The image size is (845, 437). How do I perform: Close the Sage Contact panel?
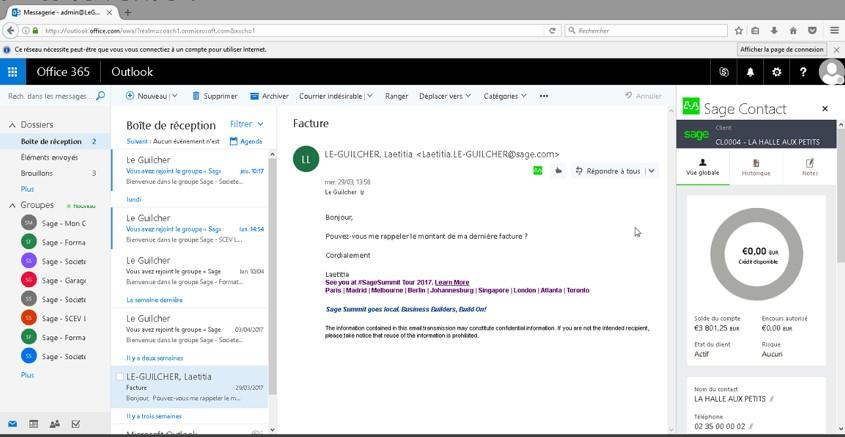825,109
